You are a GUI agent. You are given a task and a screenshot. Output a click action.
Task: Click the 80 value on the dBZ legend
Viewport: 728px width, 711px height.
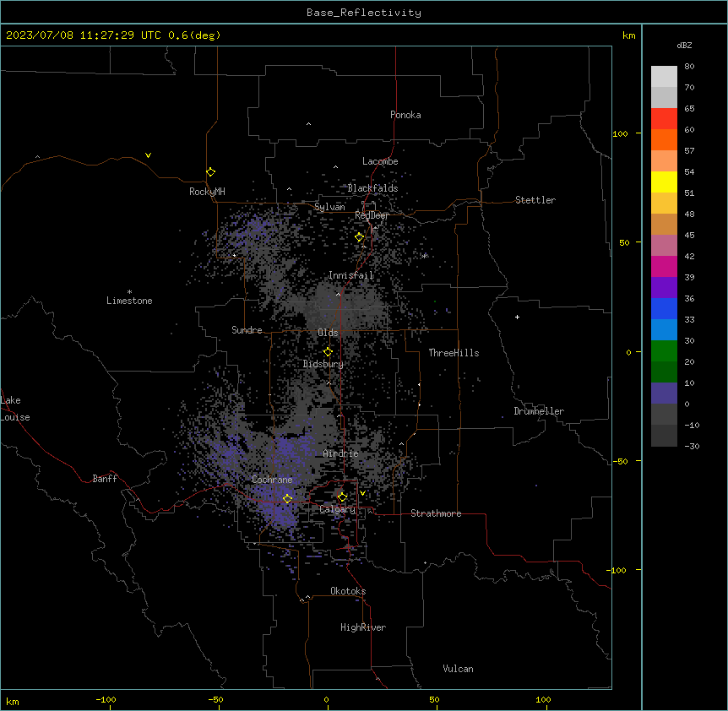coord(689,67)
